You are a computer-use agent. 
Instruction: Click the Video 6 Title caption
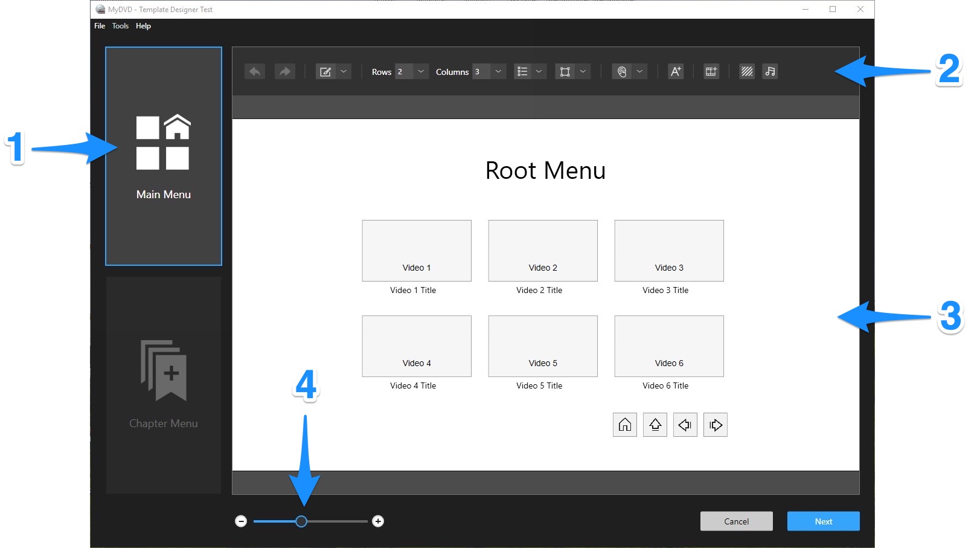click(x=665, y=385)
